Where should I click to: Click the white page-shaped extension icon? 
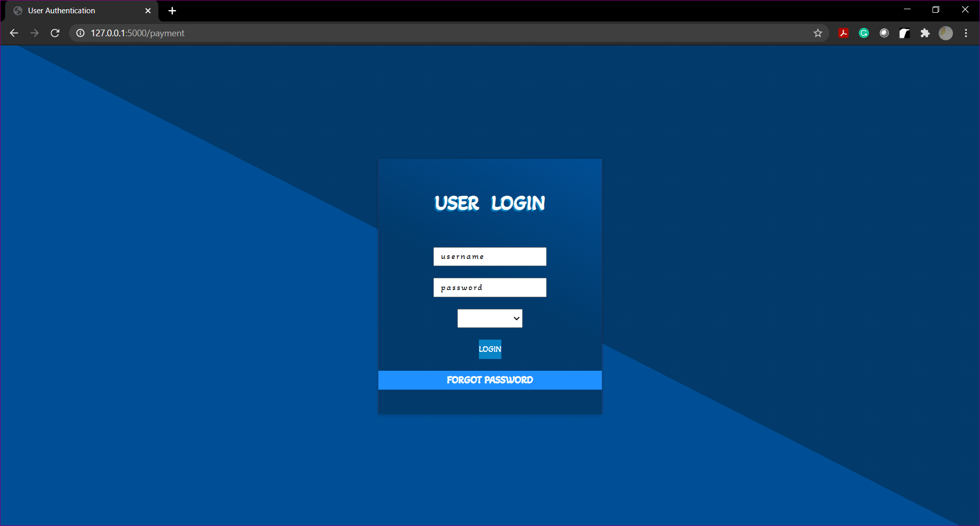click(x=904, y=33)
